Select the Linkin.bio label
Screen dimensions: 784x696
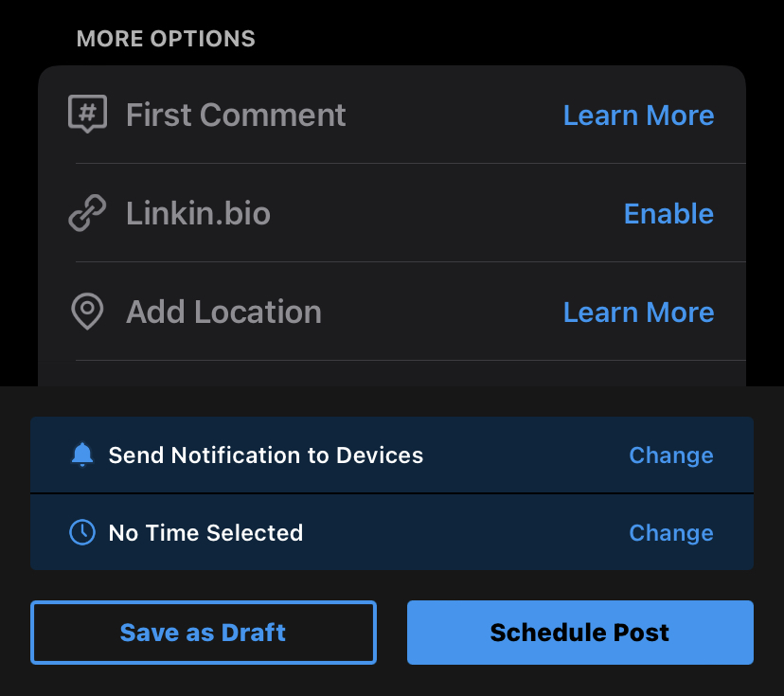point(198,214)
